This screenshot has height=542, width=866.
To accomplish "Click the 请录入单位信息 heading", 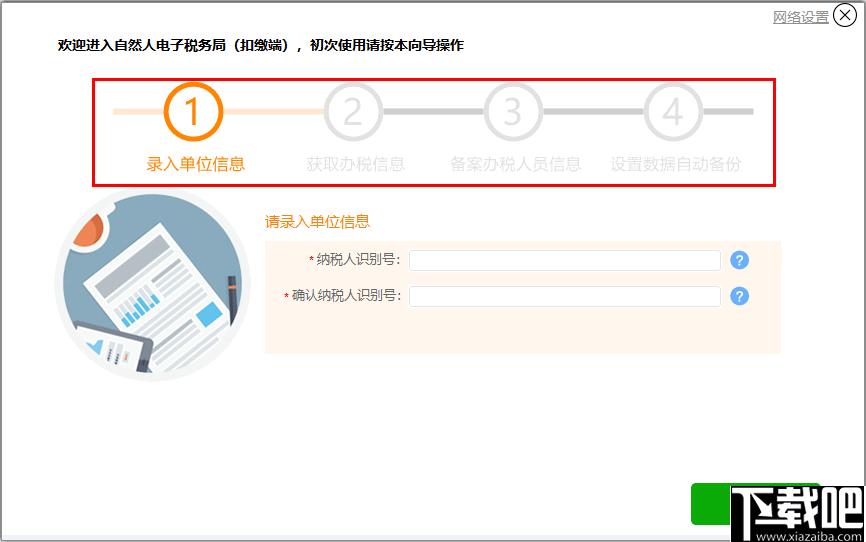I will pyautogui.click(x=317, y=222).
